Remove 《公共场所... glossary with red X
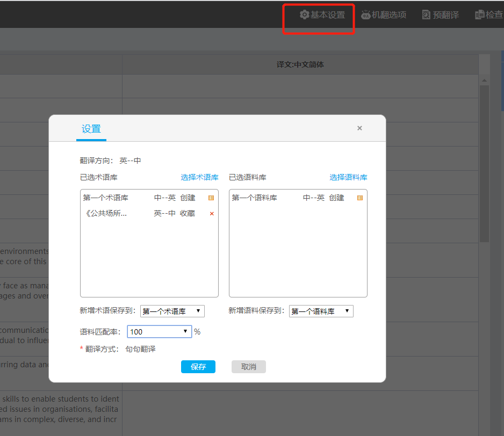Image resolution: width=504 pixels, height=436 pixels. [x=212, y=214]
